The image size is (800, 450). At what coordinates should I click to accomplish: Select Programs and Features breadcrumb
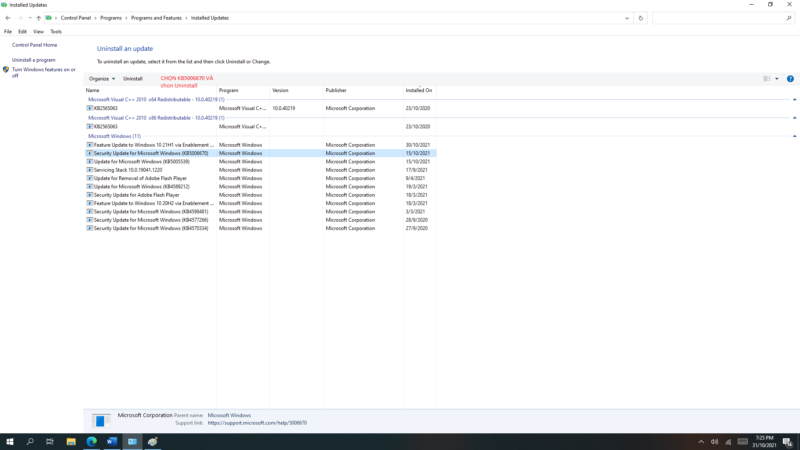(x=156, y=18)
